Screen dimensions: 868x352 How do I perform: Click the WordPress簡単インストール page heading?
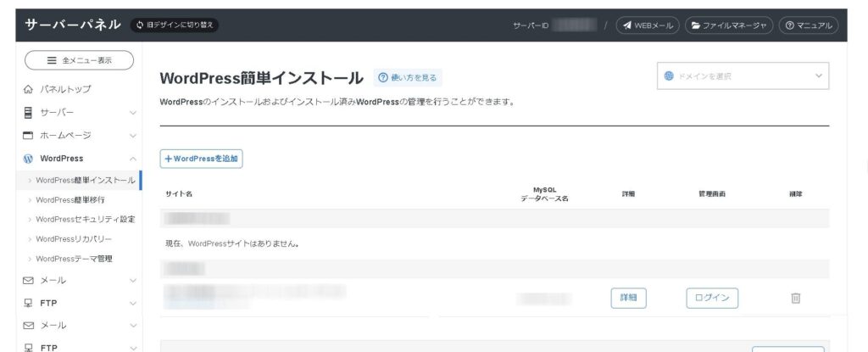[x=261, y=78]
